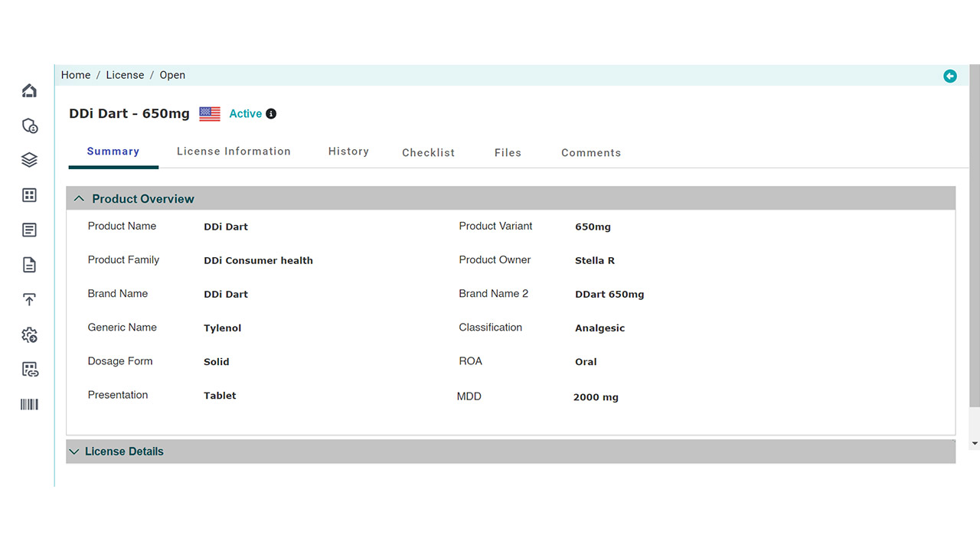Open the shield icon in sidebar
Image resolution: width=980 pixels, height=551 pixels.
[29, 126]
